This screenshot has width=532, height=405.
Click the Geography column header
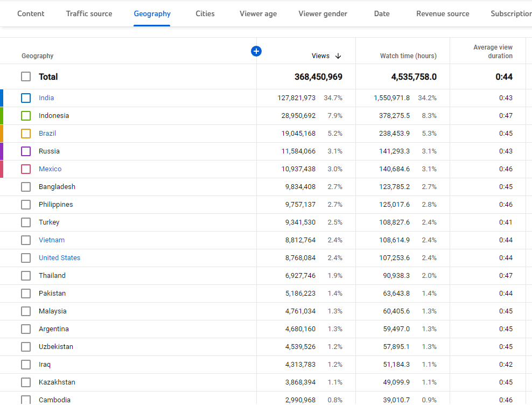click(x=38, y=56)
